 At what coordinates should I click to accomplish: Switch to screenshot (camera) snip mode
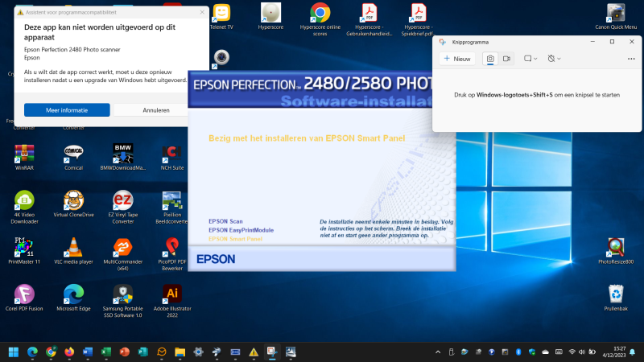(489, 59)
